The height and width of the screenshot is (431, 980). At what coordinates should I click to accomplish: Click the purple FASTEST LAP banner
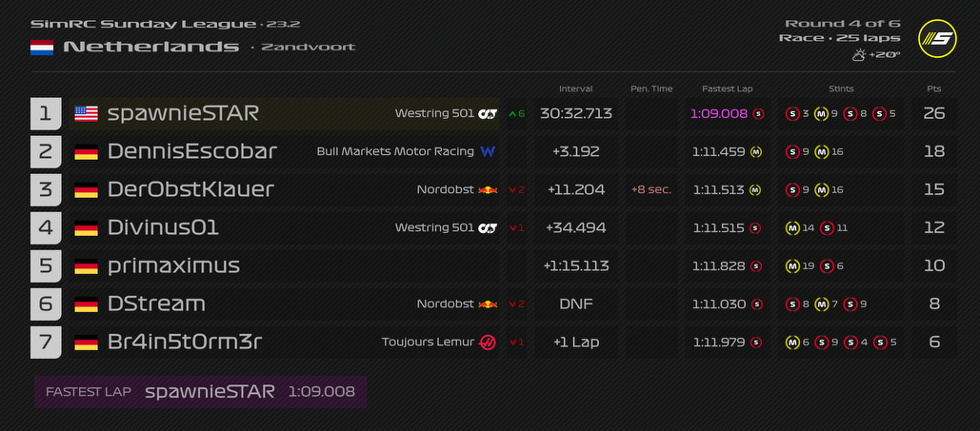coord(200,391)
